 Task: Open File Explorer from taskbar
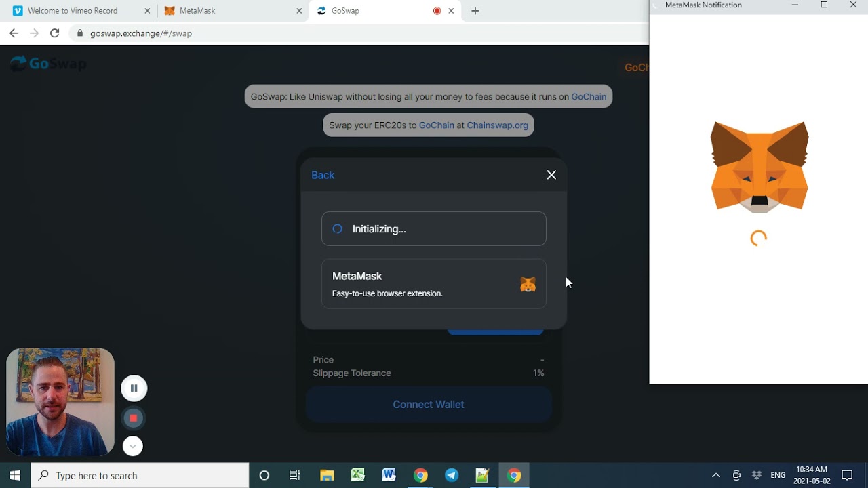click(327, 475)
